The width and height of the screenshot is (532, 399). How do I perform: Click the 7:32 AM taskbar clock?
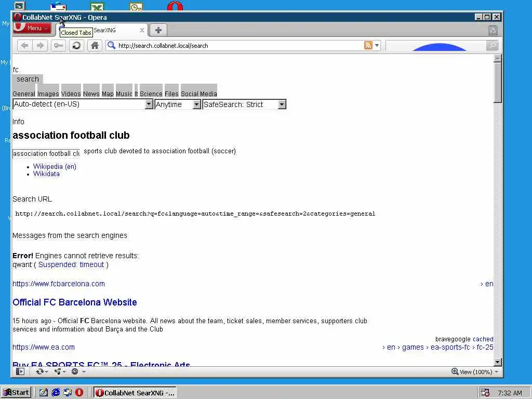[510, 393]
